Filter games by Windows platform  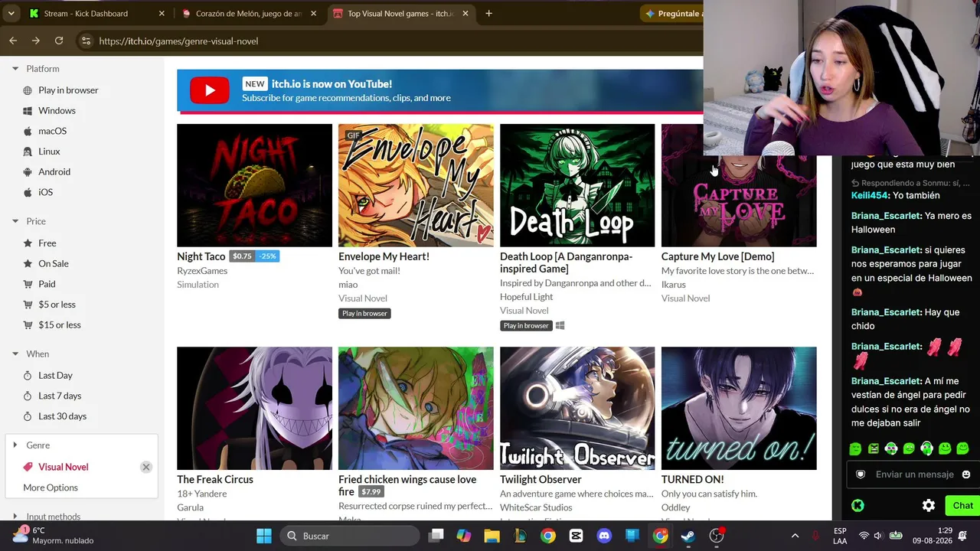[x=57, y=110]
